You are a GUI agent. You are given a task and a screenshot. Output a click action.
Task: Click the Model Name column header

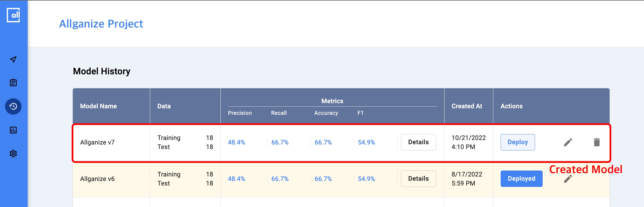click(x=98, y=106)
